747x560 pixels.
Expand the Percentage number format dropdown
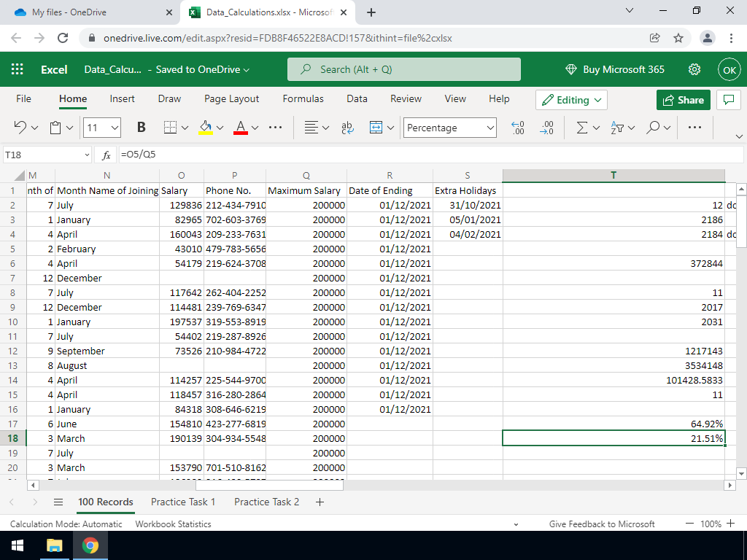click(x=490, y=128)
